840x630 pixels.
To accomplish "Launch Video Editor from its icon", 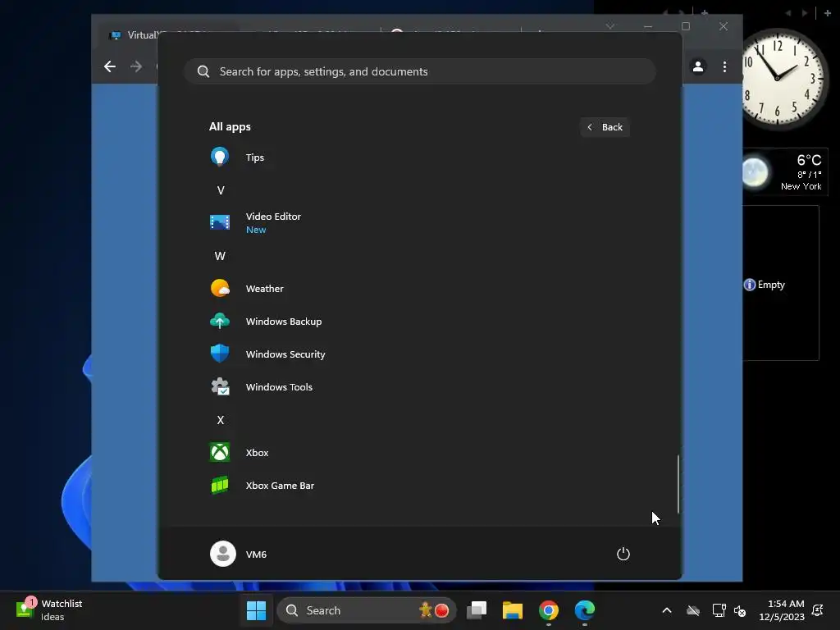I will (220, 221).
